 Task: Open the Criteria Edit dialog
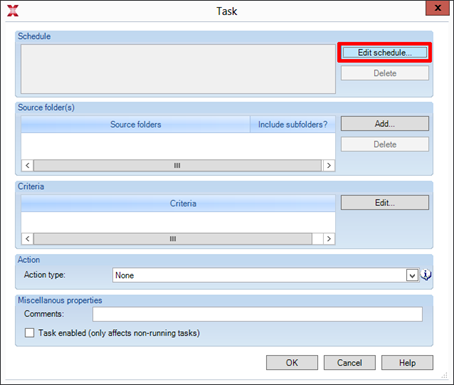pyautogui.click(x=385, y=203)
